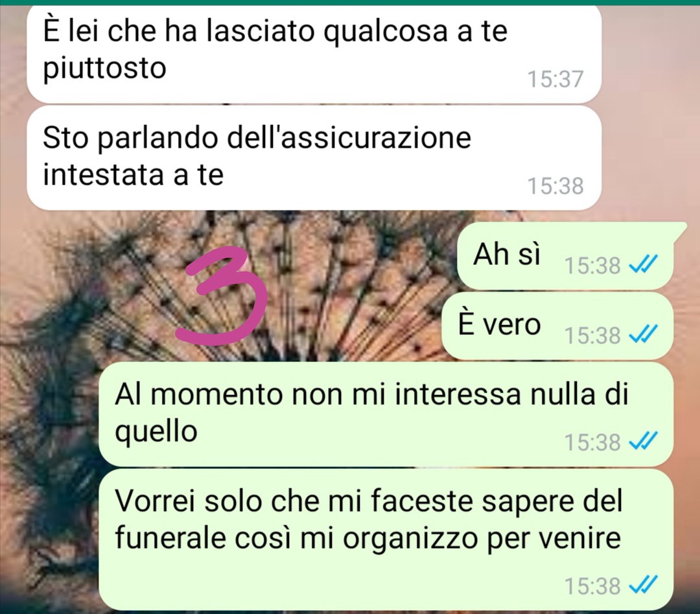
Task: Tap the timestamp under 'quello' message
Action: (x=592, y=442)
